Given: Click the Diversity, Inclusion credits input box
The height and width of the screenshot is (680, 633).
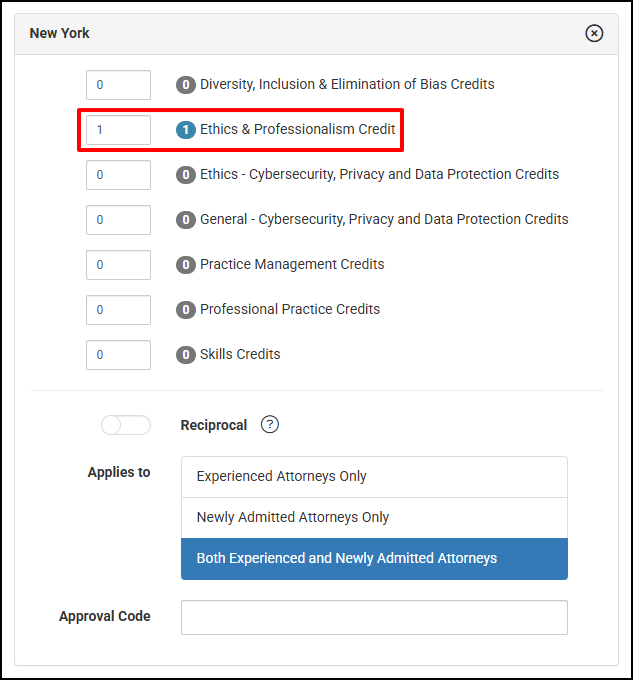Looking at the screenshot, I should [x=118, y=85].
